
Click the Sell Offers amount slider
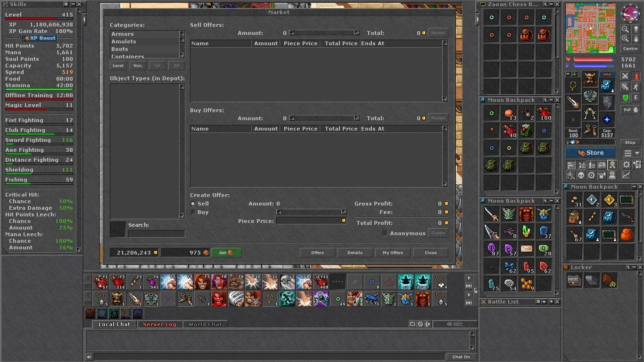(324, 33)
